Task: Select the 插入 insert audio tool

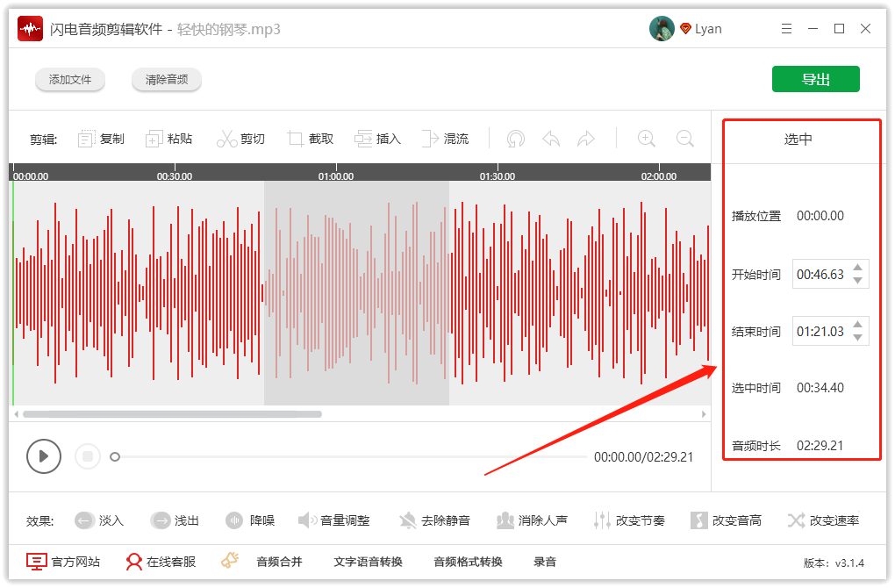Action: coord(377,138)
